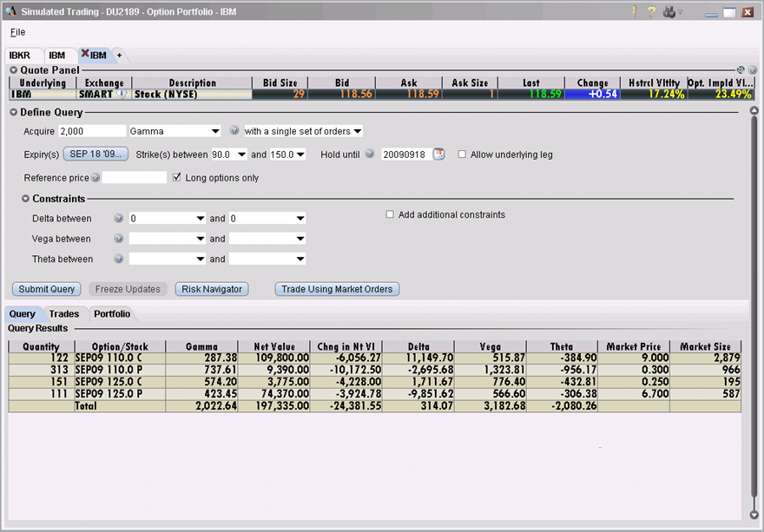764x532 pixels.
Task: Switch to the IBKR tab
Action: tap(19, 56)
